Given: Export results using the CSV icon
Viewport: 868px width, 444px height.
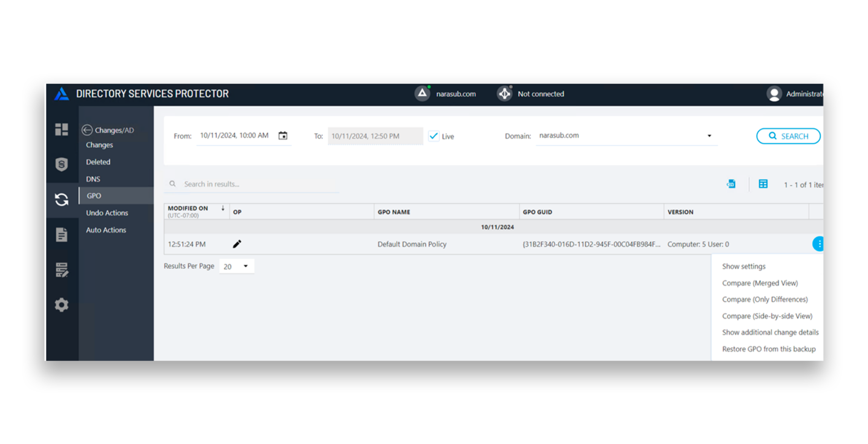Looking at the screenshot, I should [x=731, y=183].
